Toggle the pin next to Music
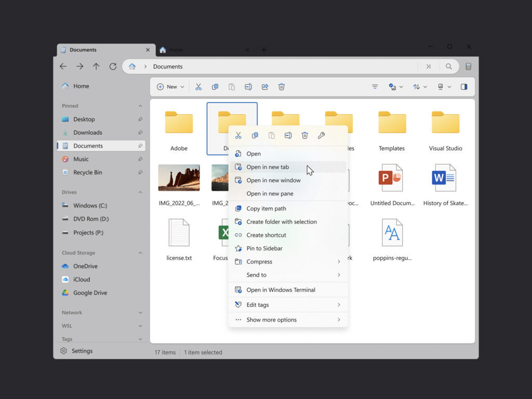Image resolution: width=532 pixels, height=399 pixels. point(140,159)
